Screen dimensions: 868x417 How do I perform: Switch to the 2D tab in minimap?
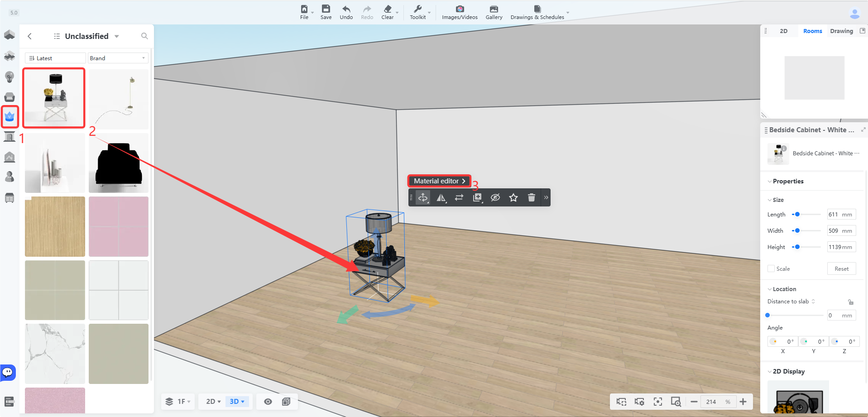coord(784,31)
